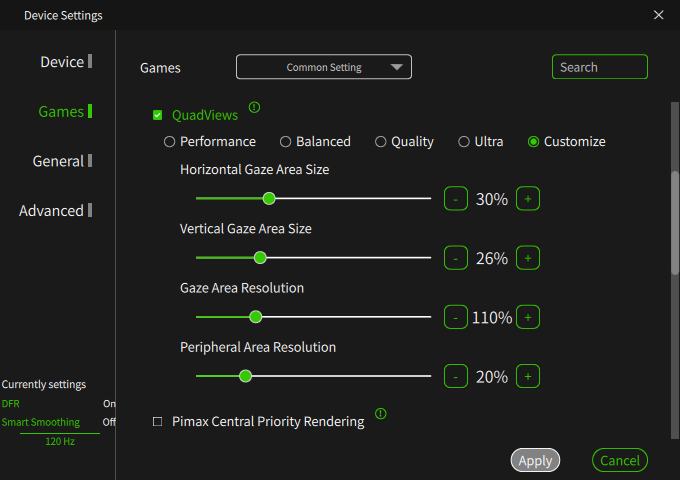This screenshot has height=480, width=680.
Task: Click the Gaze Area Resolution slider handle
Action: pyautogui.click(x=255, y=317)
